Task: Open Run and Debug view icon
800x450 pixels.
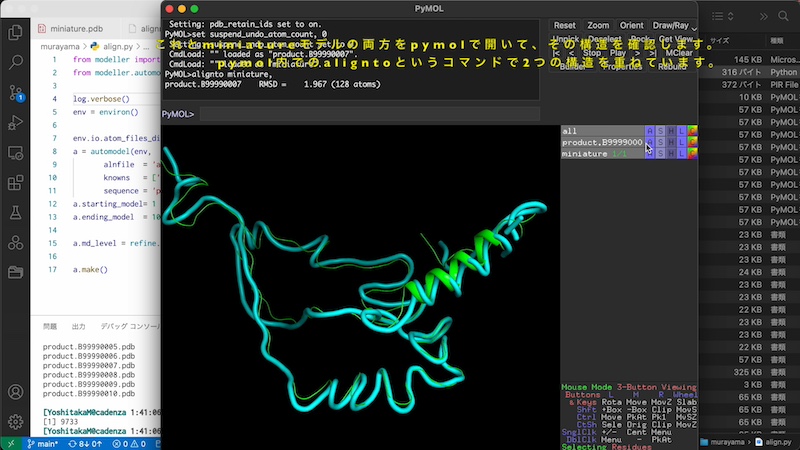Action: tap(15, 122)
